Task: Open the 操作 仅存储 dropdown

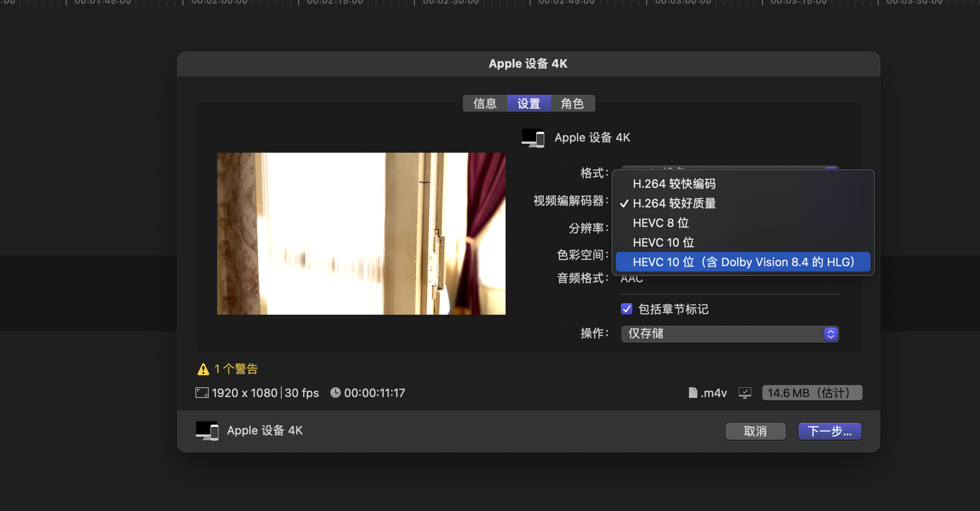Action: click(730, 334)
